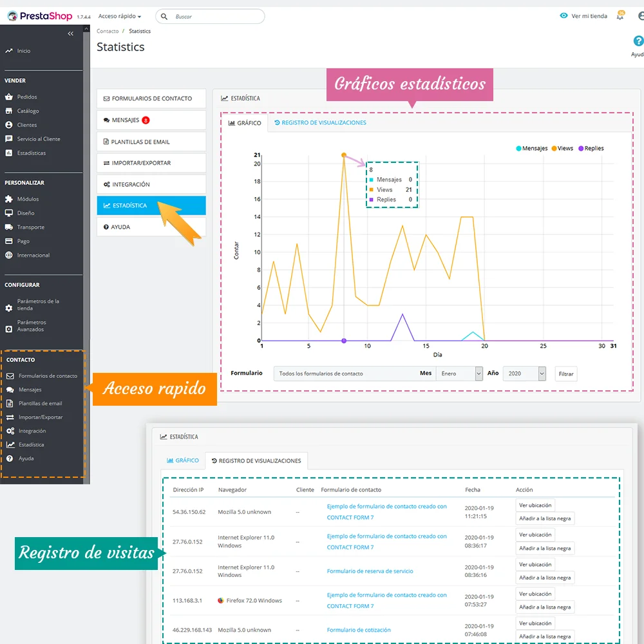The height and width of the screenshot is (644, 644).
Task: Collapse the sidebar with double-chevron icon
Action: click(71, 33)
